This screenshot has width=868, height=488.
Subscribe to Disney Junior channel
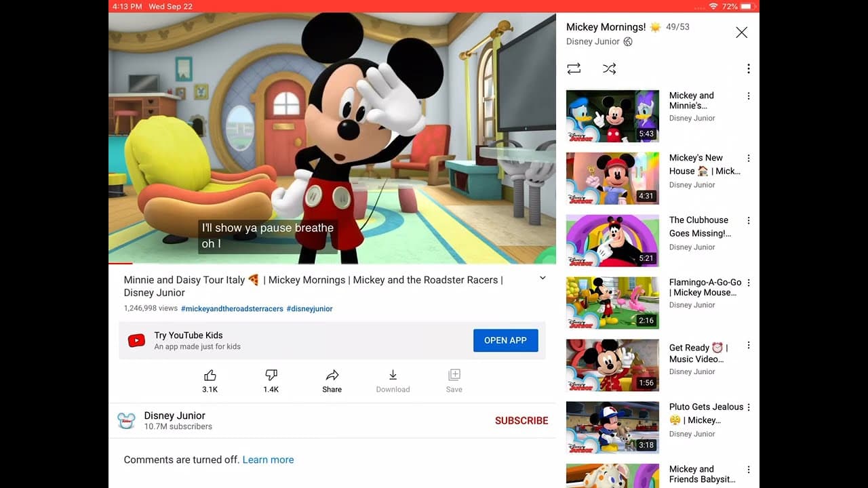[x=521, y=421]
